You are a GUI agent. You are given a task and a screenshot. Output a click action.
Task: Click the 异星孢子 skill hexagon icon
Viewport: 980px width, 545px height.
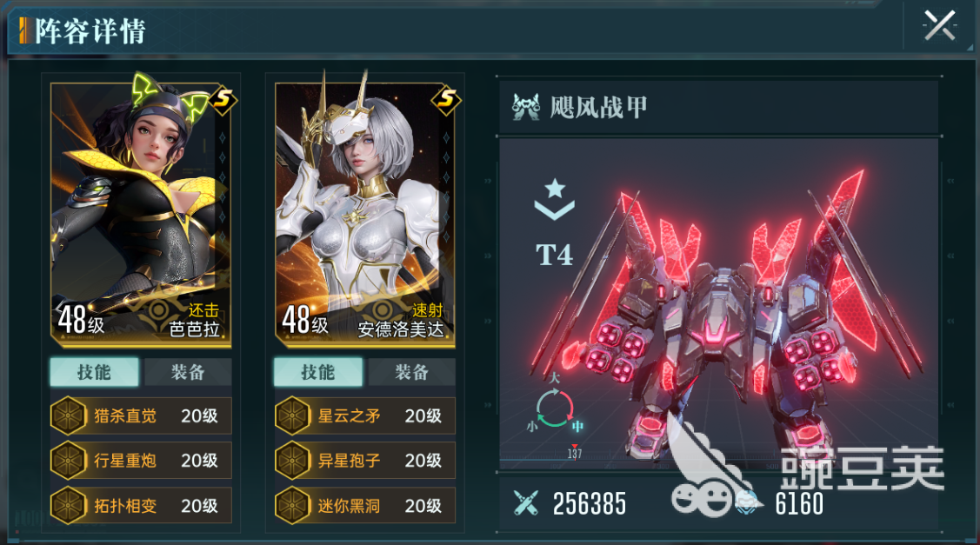(292, 461)
